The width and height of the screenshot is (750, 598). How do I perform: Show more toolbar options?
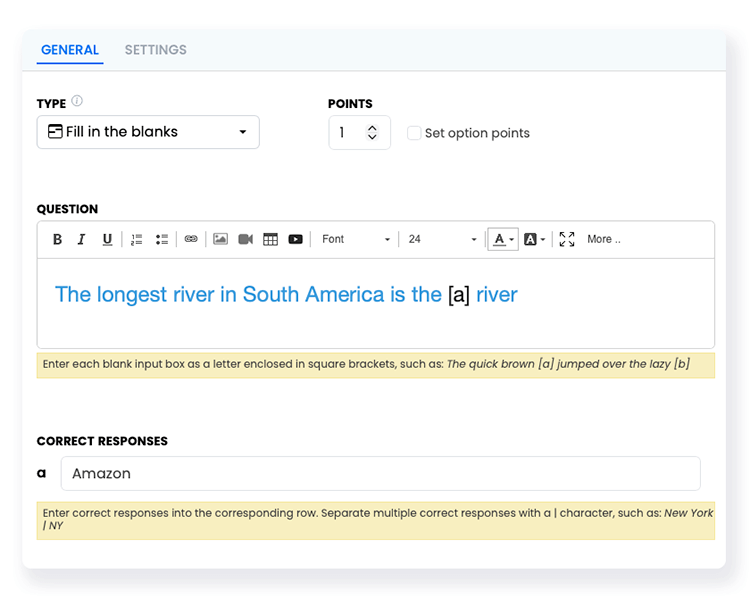604,239
